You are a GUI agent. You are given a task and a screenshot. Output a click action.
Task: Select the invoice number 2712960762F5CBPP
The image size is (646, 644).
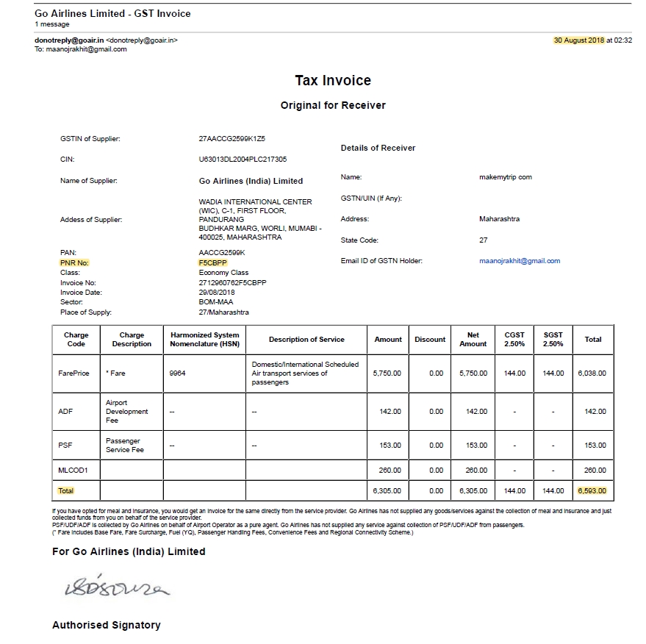point(232,282)
